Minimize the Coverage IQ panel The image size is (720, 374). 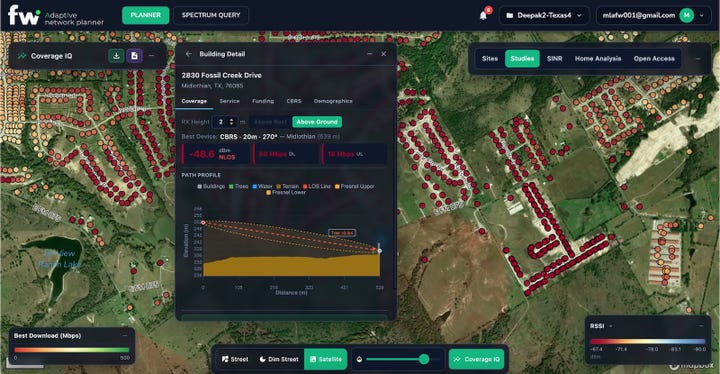tap(152, 56)
